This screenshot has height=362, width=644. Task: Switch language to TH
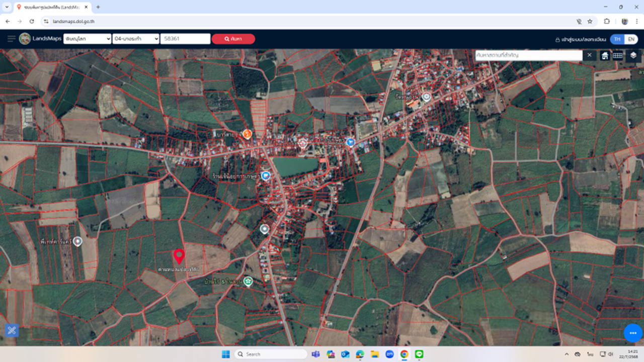pyautogui.click(x=617, y=39)
